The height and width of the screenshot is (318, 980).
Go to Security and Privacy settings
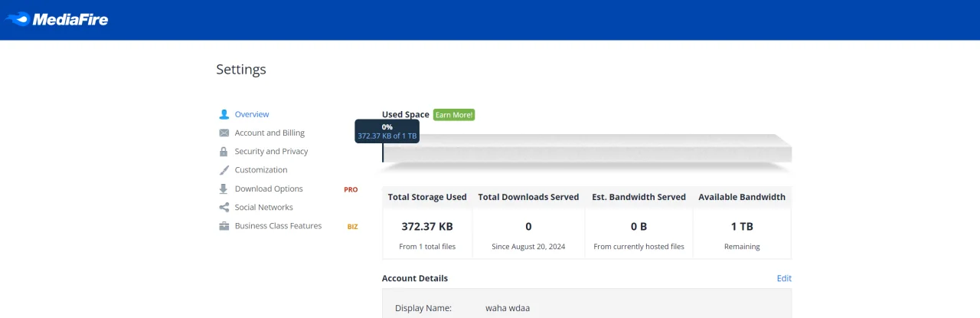click(x=271, y=152)
